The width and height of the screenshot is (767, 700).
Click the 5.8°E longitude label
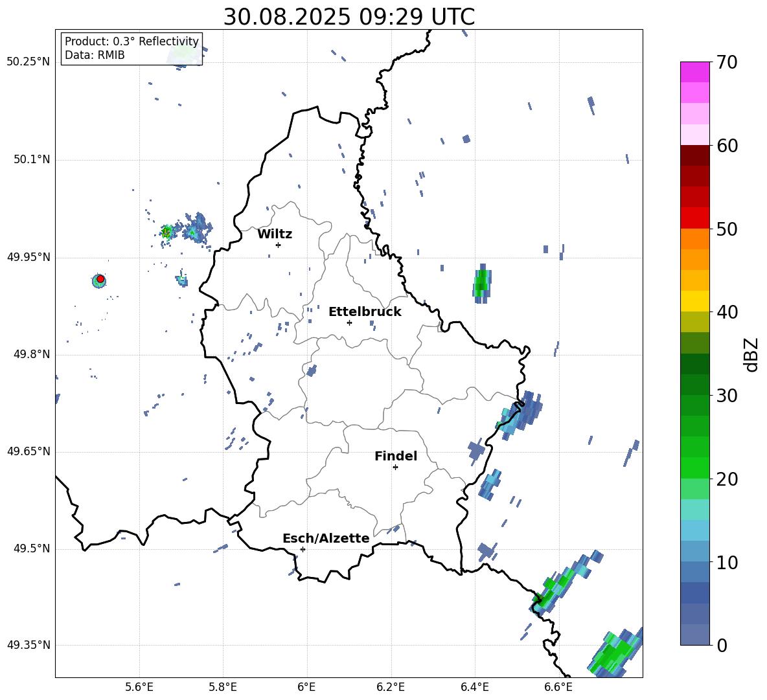pos(223,688)
